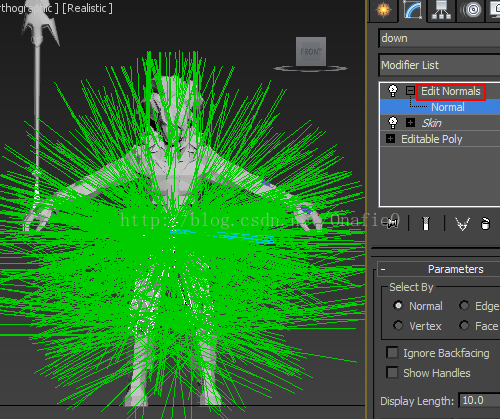Expand the Skin modifier tree
The height and width of the screenshot is (419, 500).
pos(410,123)
